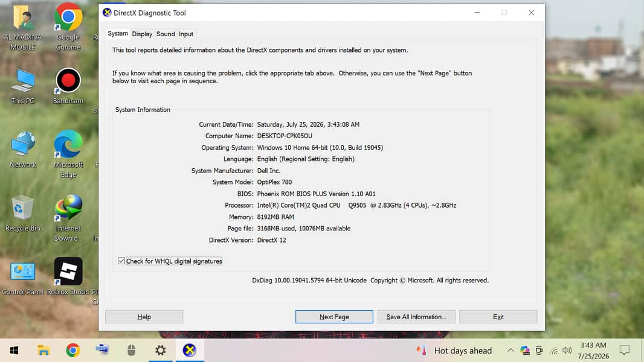Screen dimensions: 644x362
Task: Open Settings gear in the taskbar
Action: [160, 350]
